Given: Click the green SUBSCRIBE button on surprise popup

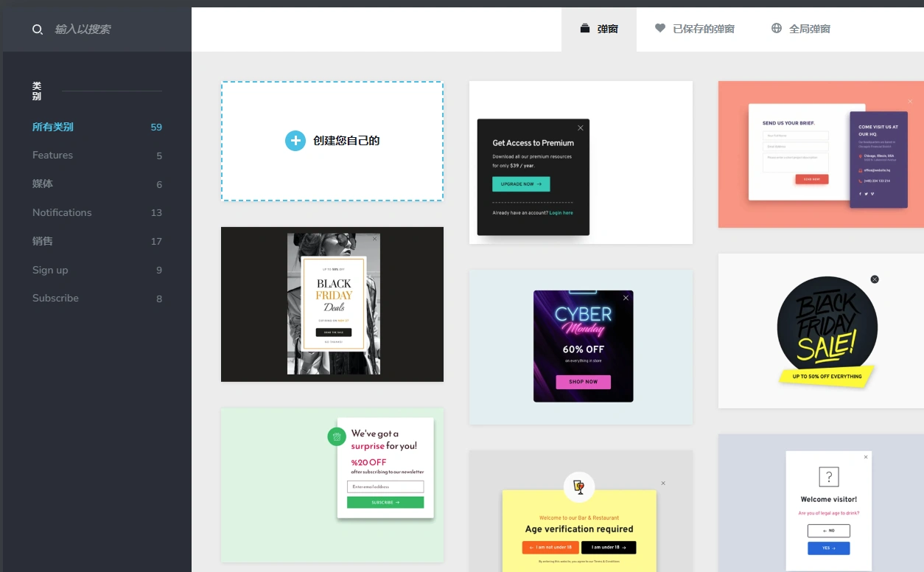Looking at the screenshot, I should tap(385, 501).
